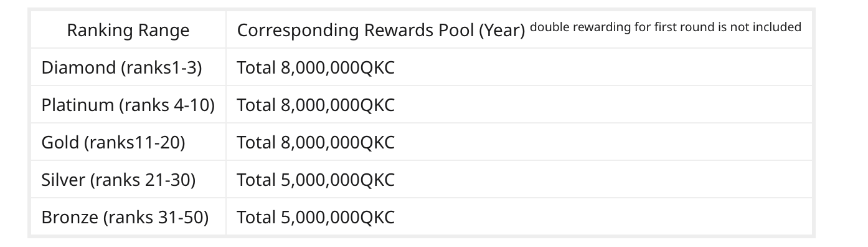Select the Platinum (ranks 4-10) cell
This screenshot has height=247, width=868.
(x=128, y=105)
